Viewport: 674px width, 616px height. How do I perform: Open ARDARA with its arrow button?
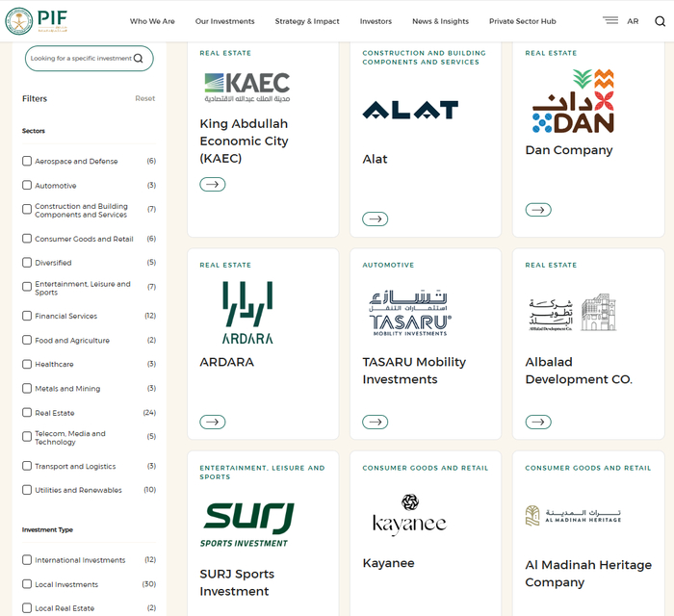click(213, 422)
